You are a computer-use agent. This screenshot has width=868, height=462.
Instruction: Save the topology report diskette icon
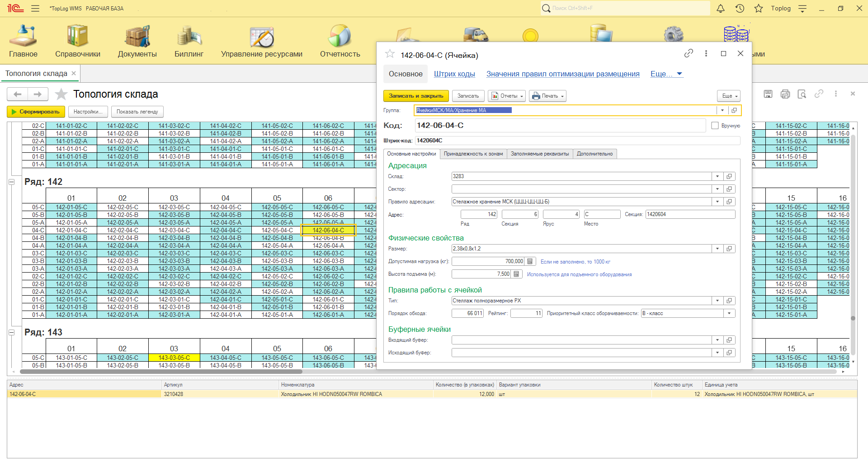[768, 94]
